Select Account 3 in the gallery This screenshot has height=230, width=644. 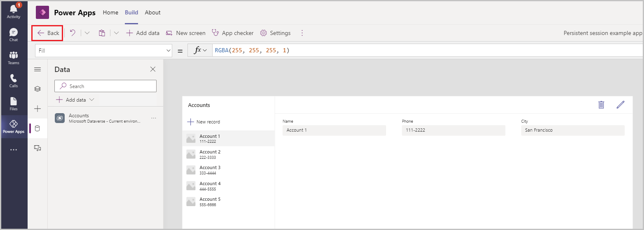click(x=228, y=170)
